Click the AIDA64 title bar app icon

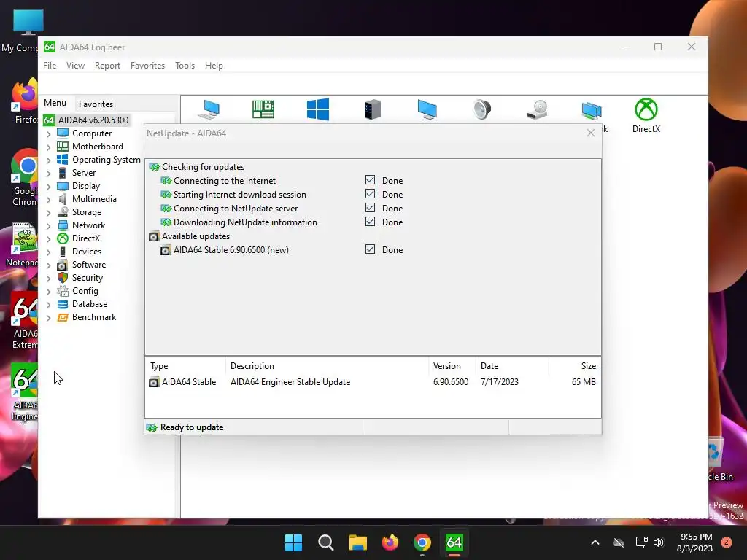coord(50,47)
